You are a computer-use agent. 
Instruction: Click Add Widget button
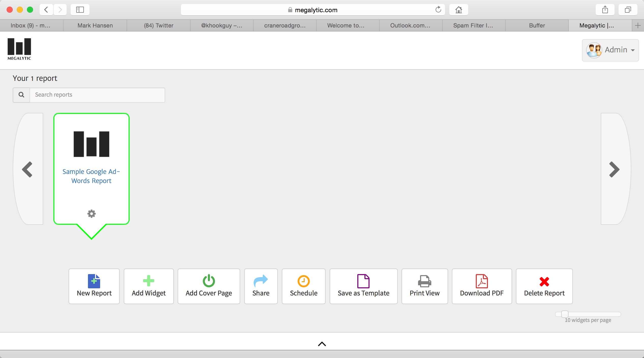[x=149, y=286]
